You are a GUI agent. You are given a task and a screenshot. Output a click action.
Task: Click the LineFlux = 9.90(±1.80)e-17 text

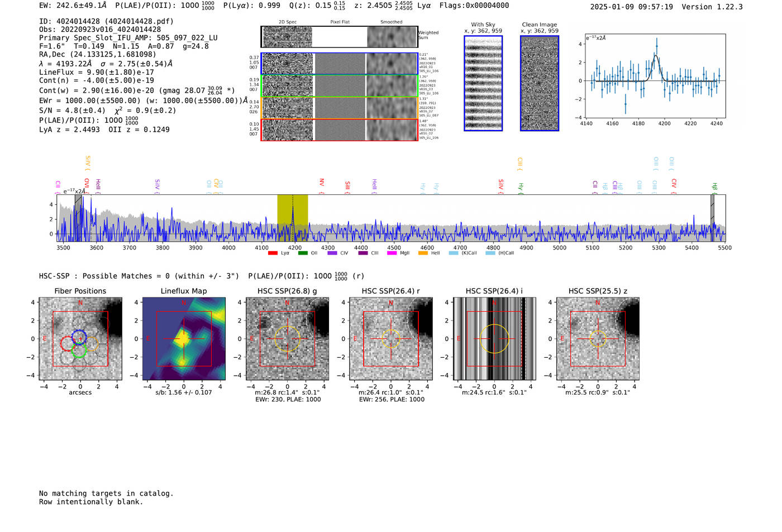pyautogui.click(x=97, y=72)
